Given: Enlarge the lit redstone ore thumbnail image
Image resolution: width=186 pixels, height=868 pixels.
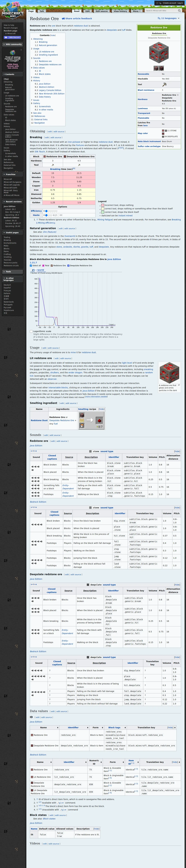Looking at the screenshot, I should click(179, 385).
